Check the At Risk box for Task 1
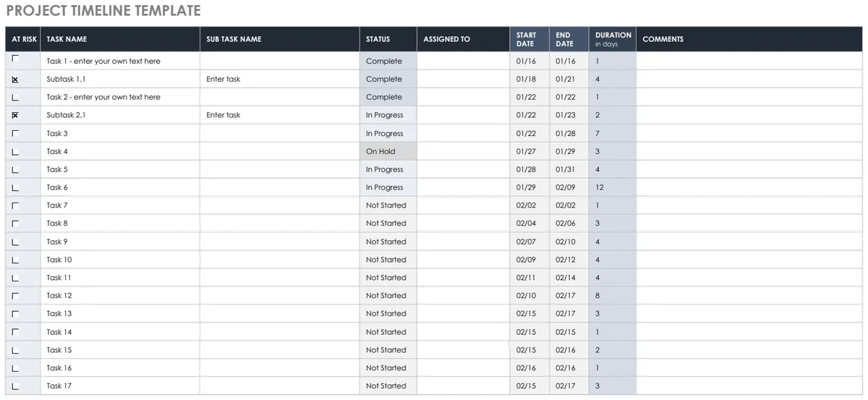 point(15,60)
